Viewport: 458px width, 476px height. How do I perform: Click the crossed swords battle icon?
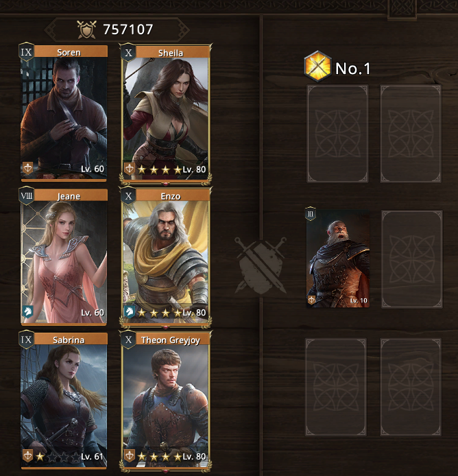click(261, 265)
